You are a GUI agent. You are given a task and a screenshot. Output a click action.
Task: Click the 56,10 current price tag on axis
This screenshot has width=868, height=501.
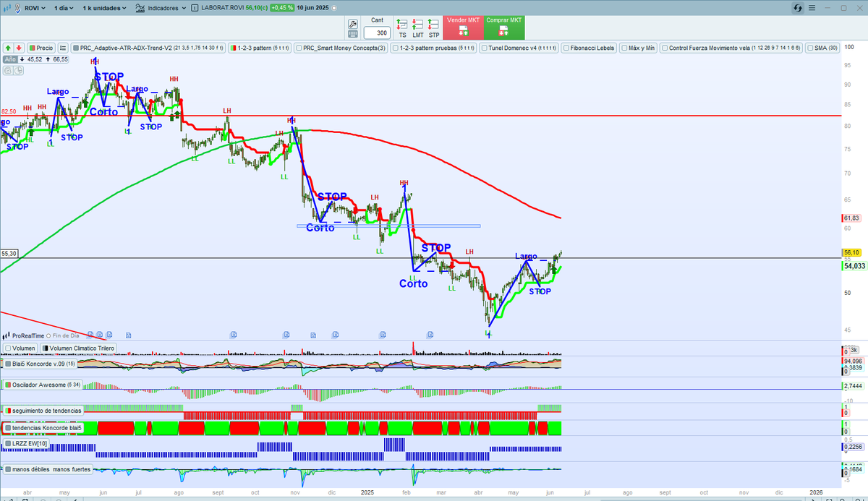click(851, 252)
